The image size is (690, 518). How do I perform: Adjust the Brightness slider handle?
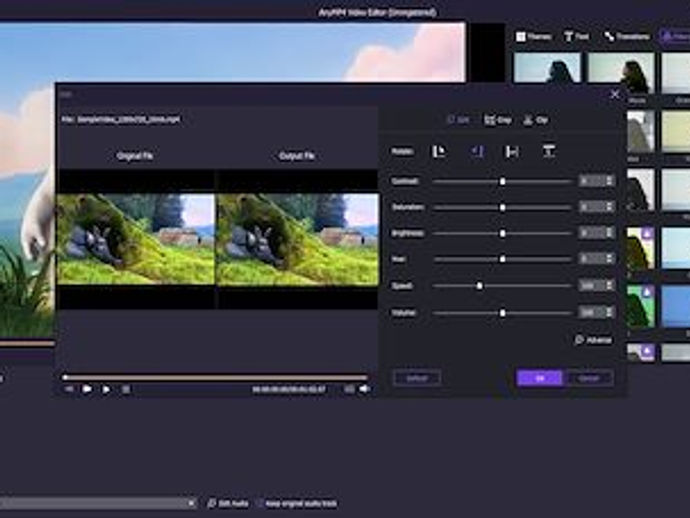coord(502,233)
